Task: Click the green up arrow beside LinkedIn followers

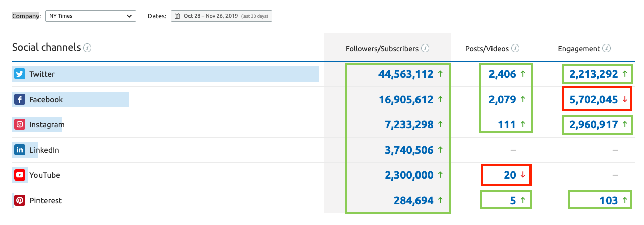Action: pos(440,150)
